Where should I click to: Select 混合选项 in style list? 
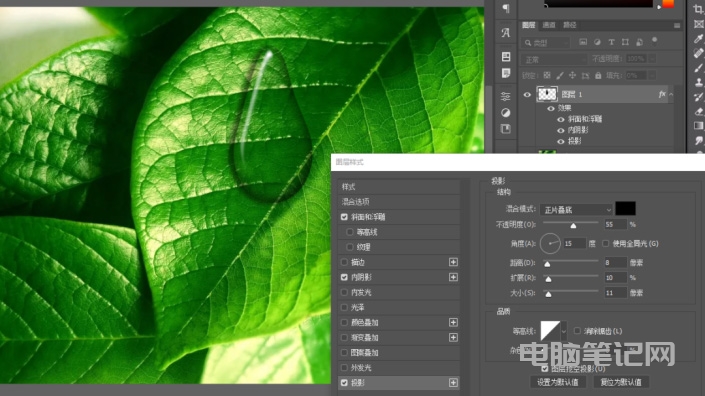[398, 202]
